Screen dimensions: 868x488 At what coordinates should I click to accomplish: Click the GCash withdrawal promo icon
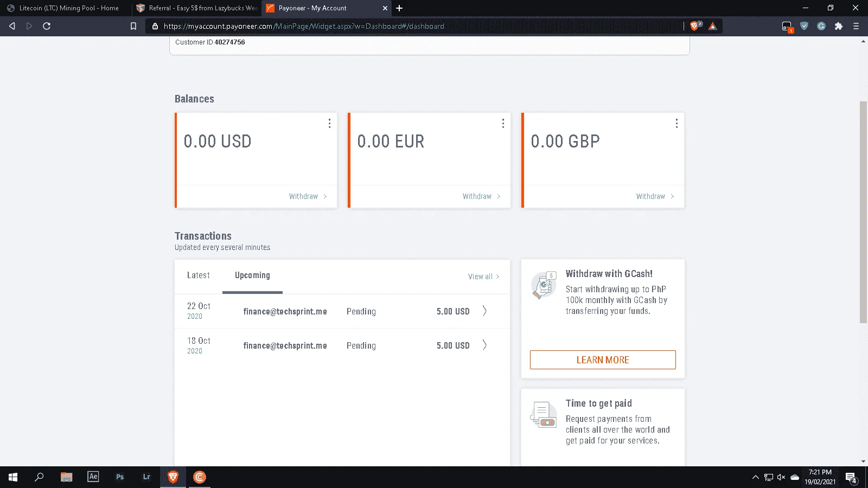click(544, 285)
